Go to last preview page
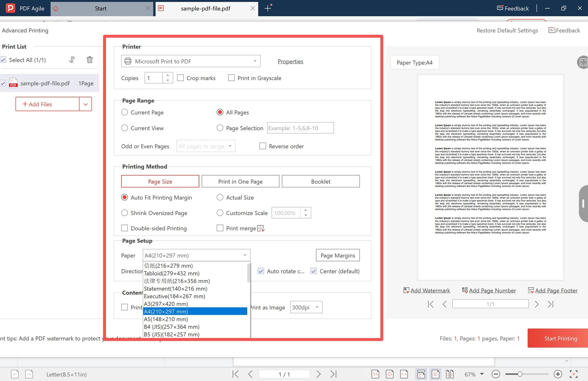 (550, 304)
